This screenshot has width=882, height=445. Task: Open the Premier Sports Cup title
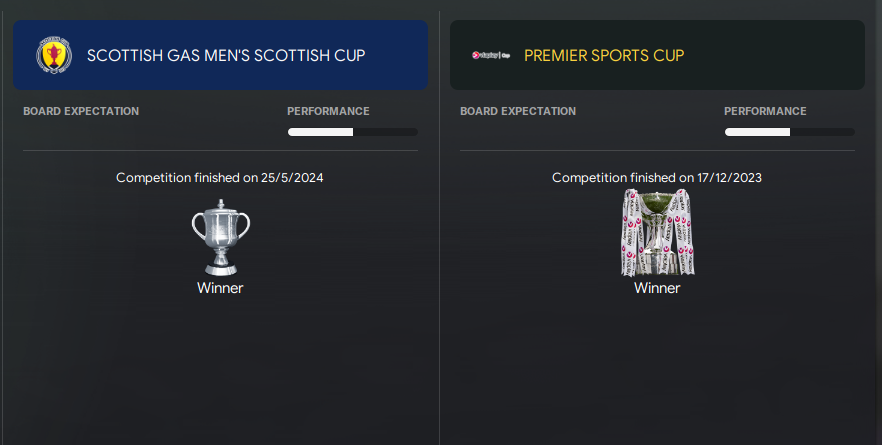(x=604, y=55)
